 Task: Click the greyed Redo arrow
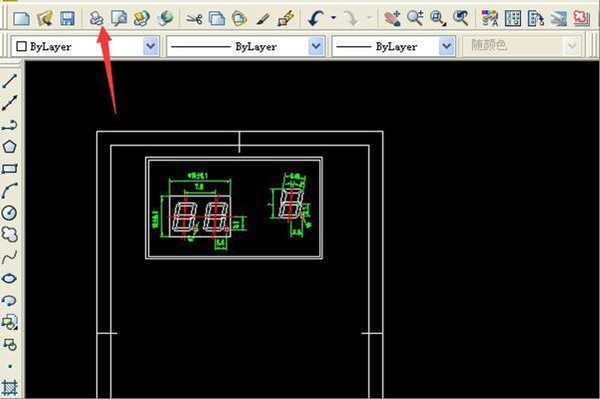(x=351, y=18)
